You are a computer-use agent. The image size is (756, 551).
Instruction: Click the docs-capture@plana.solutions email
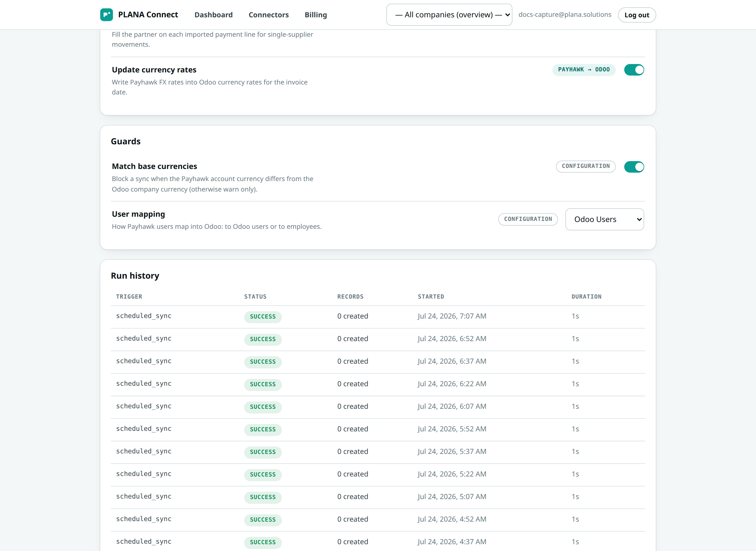565,15
